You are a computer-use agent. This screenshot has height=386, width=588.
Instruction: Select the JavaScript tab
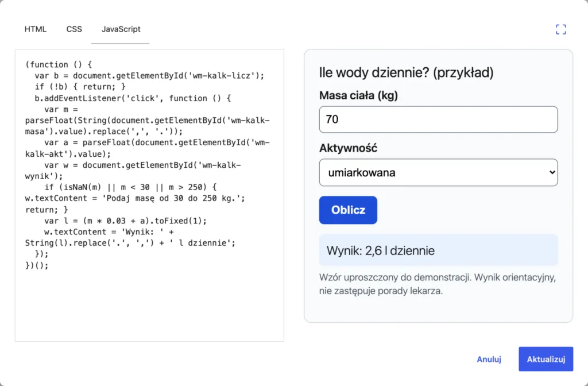point(121,29)
